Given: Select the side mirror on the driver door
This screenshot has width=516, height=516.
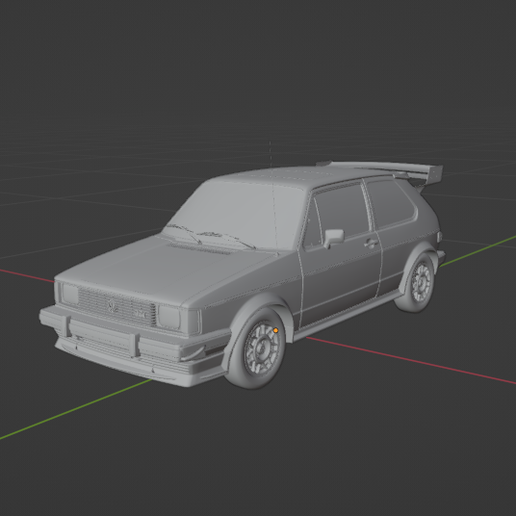Looking at the screenshot, I should point(333,238).
